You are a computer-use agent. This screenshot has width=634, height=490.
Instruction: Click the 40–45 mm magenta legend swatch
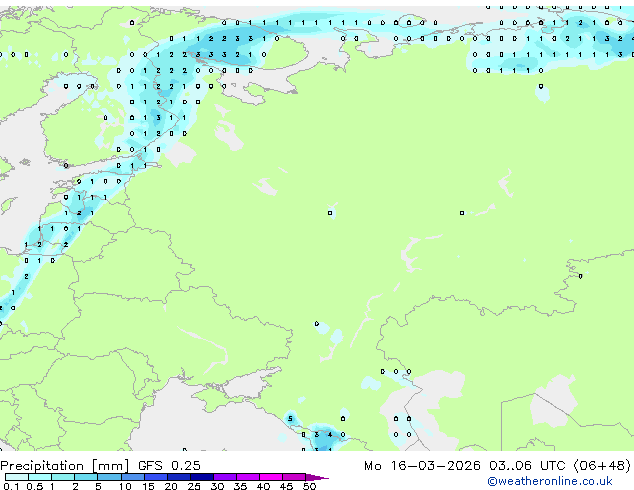coord(271,477)
